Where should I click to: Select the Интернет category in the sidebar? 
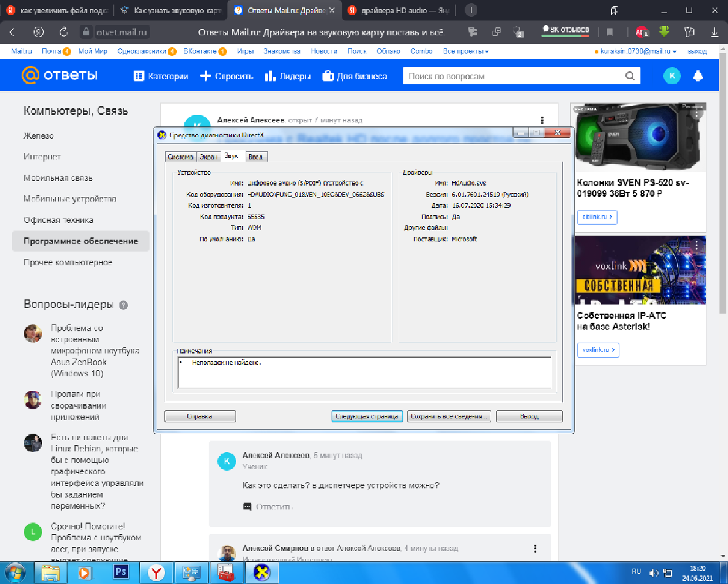(x=42, y=157)
